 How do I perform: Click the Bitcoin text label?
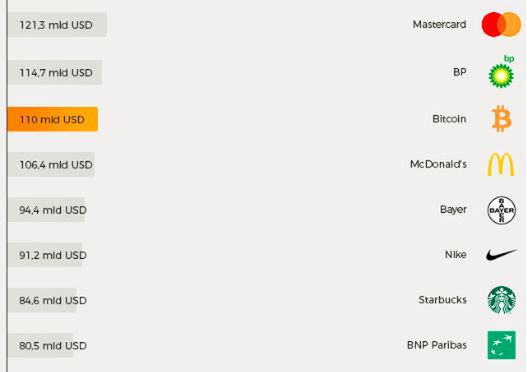tap(449, 119)
